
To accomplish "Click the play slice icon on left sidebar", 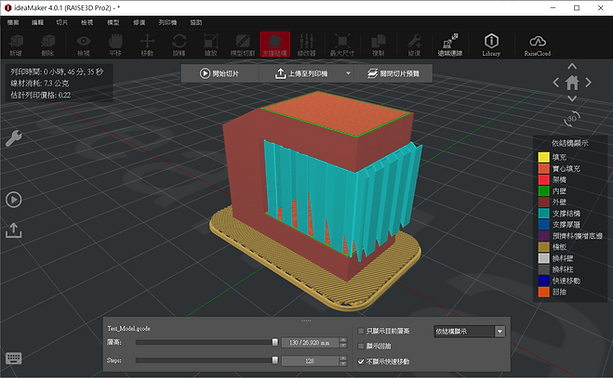I will click(x=14, y=200).
